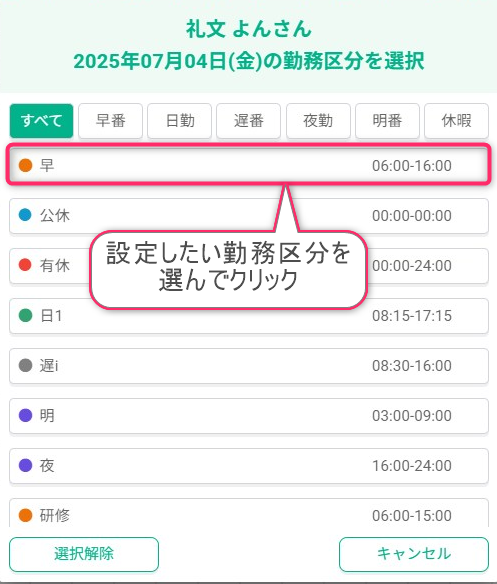The image size is (497, 584).
Task: Choose the 早 shift 06:00-16:00 row
Action: click(248, 165)
